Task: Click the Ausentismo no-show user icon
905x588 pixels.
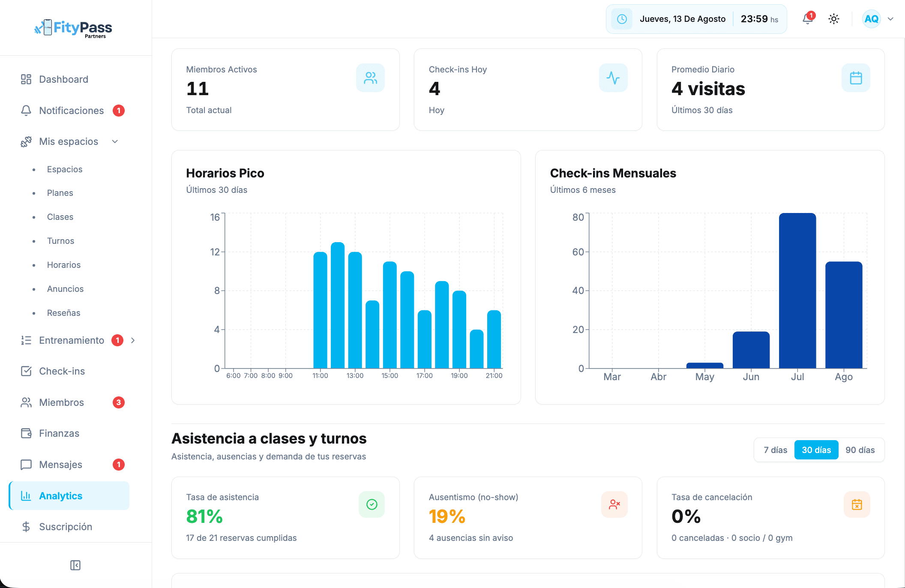Action: (614, 504)
